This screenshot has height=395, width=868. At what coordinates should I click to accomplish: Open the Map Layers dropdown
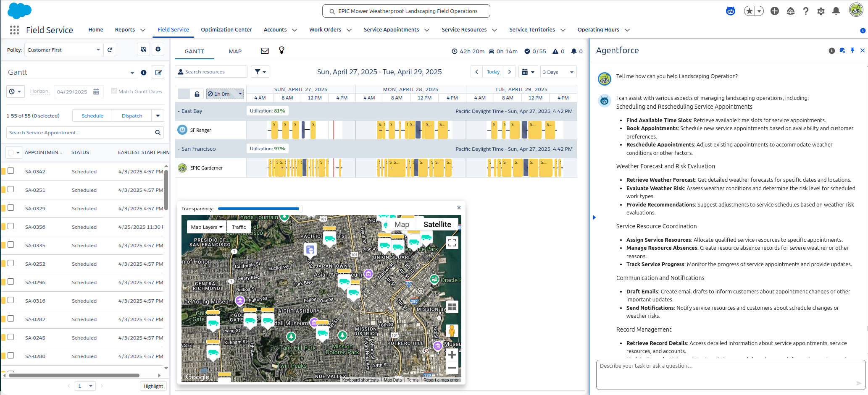click(x=206, y=227)
